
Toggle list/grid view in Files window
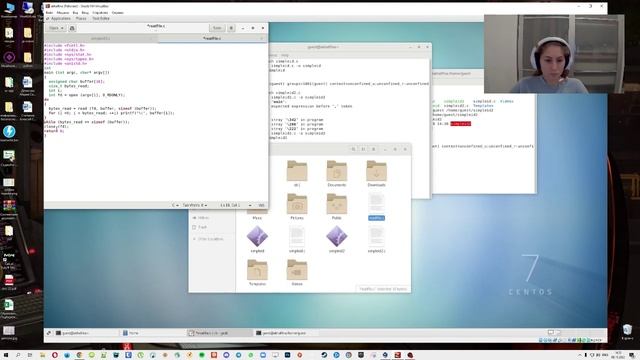363,149
